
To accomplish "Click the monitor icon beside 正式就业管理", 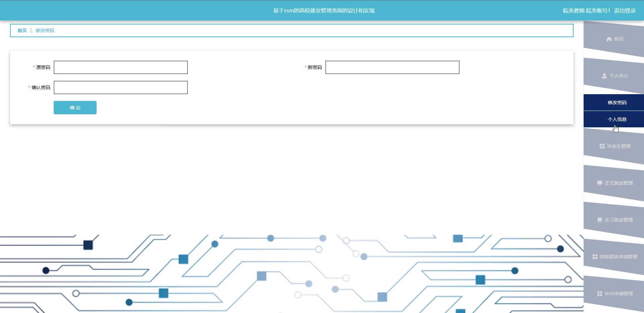I will click(x=600, y=183).
